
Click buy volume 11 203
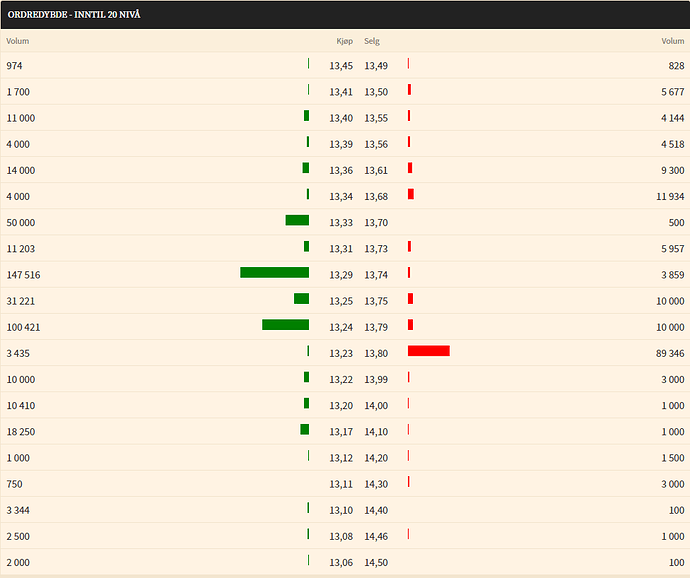(x=21, y=249)
